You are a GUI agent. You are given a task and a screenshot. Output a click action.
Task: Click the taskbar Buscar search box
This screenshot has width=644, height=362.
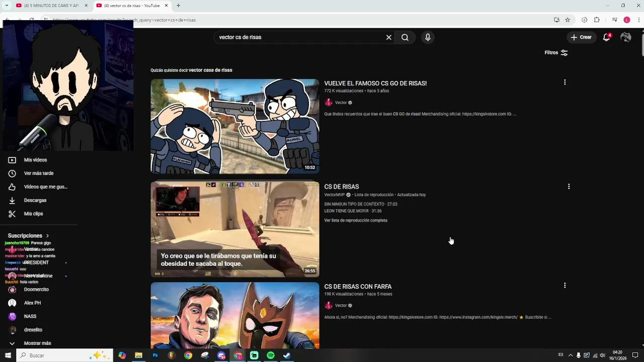coord(64,355)
